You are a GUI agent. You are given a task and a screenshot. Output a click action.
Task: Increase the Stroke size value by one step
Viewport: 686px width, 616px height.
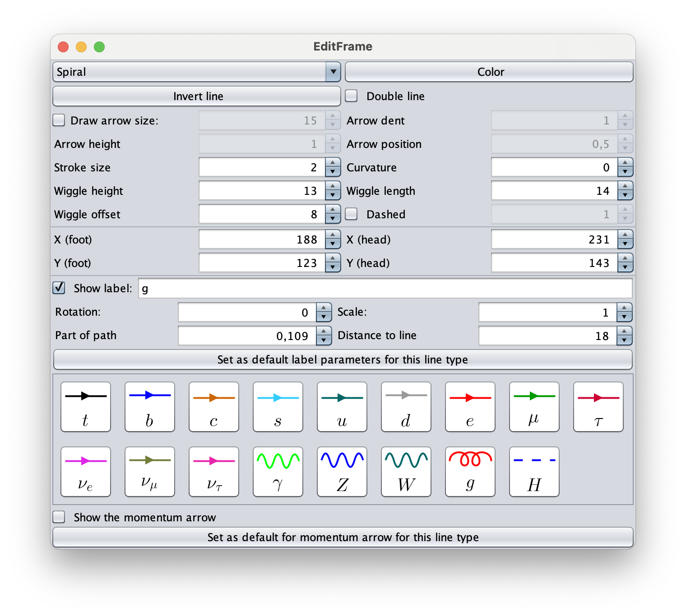click(333, 163)
